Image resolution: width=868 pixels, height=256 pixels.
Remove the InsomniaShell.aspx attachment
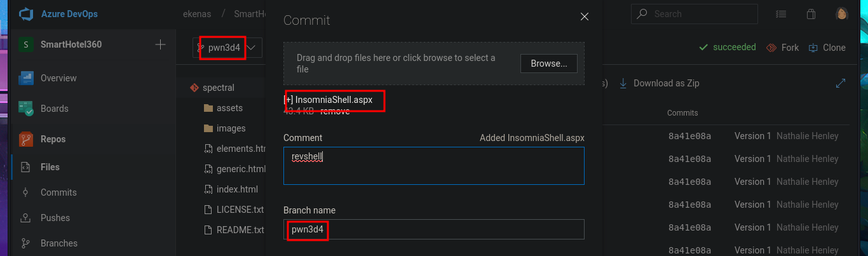click(x=335, y=111)
